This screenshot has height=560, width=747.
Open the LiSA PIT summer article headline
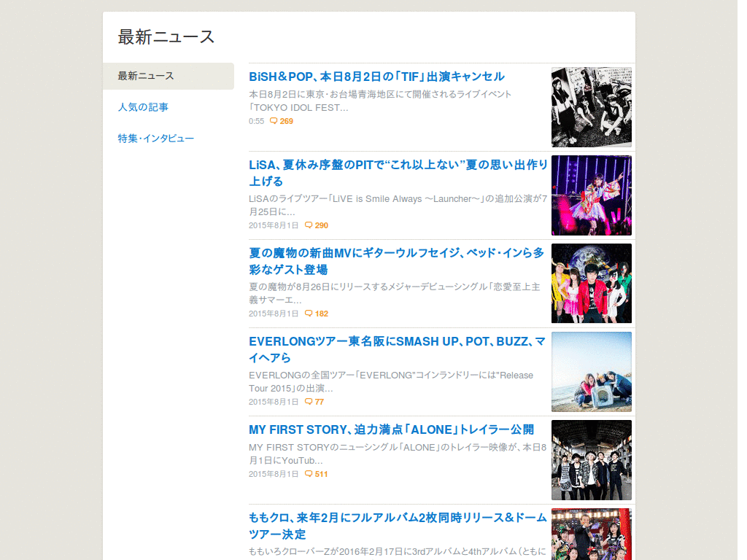(x=398, y=173)
